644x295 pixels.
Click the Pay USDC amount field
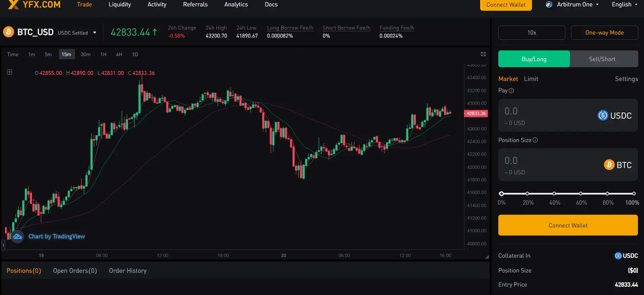545,112
